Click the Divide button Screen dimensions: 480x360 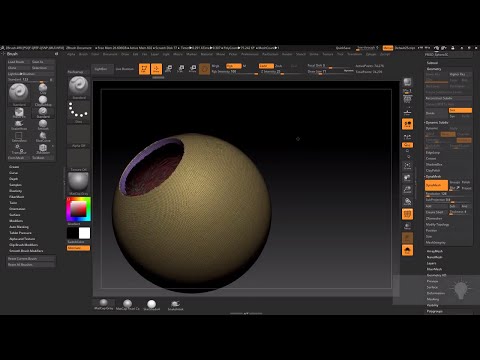(436, 113)
